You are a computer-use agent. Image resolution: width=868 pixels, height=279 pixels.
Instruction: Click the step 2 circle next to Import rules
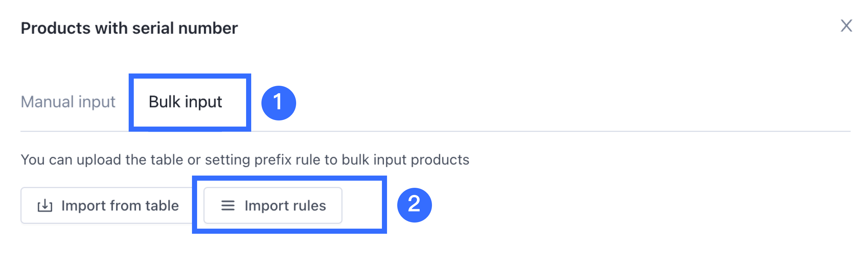click(414, 205)
